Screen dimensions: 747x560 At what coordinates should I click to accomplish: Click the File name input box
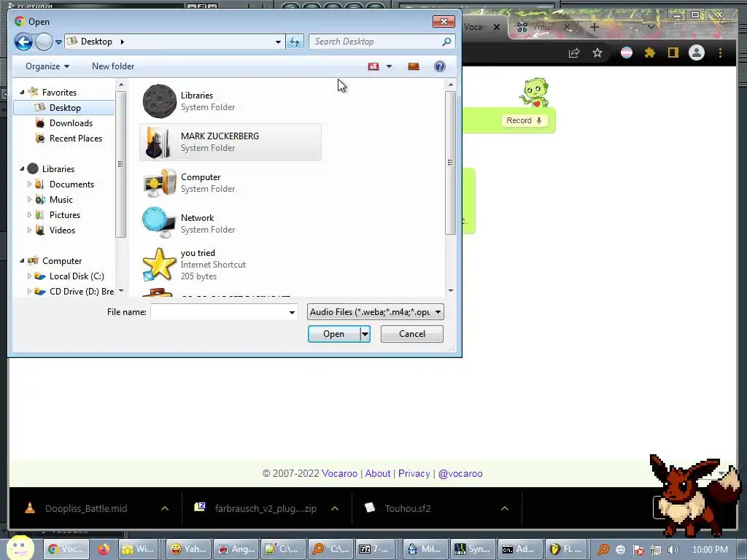pyautogui.click(x=219, y=312)
